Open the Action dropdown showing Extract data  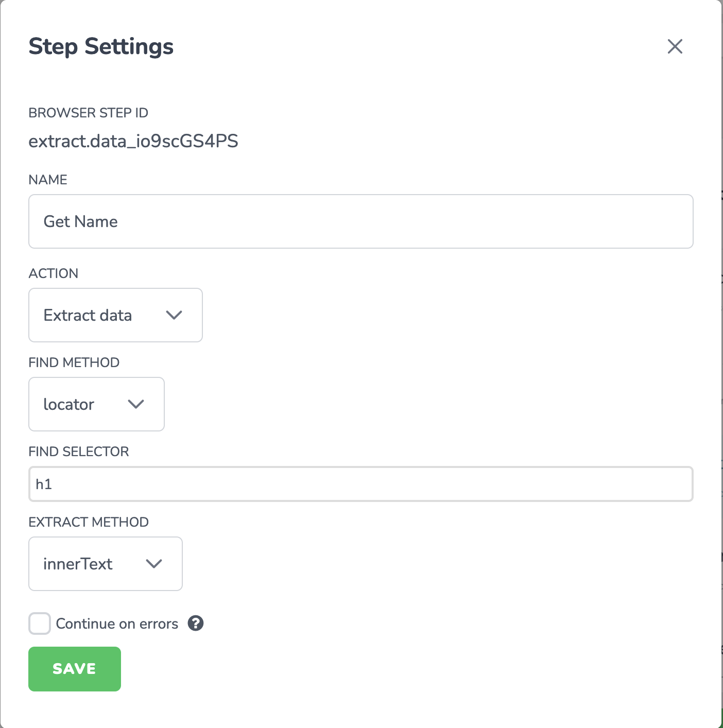pyautogui.click(x=115, y=315)
